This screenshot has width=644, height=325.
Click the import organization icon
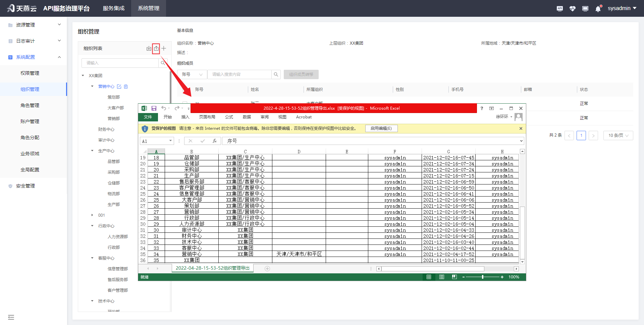[149, 48]
